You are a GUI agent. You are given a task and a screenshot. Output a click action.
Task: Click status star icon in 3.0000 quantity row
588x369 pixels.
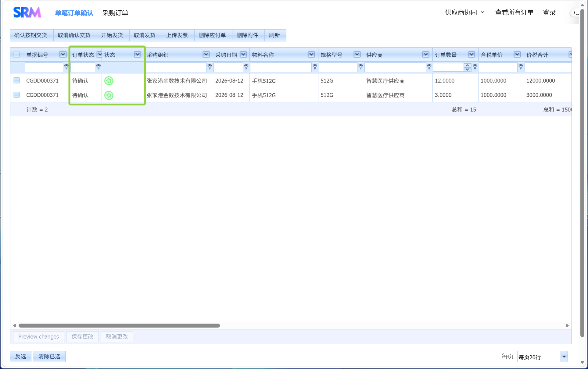(109, 95)
